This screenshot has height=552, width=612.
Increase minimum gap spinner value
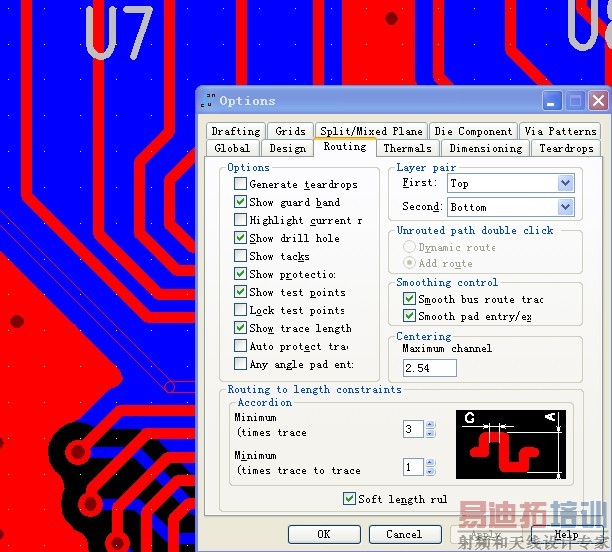pos(430,463)
